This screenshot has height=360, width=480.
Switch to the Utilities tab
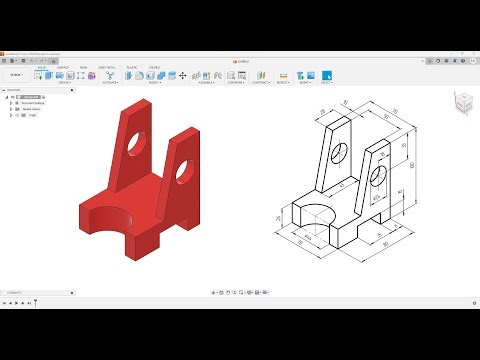click(154, 67)
